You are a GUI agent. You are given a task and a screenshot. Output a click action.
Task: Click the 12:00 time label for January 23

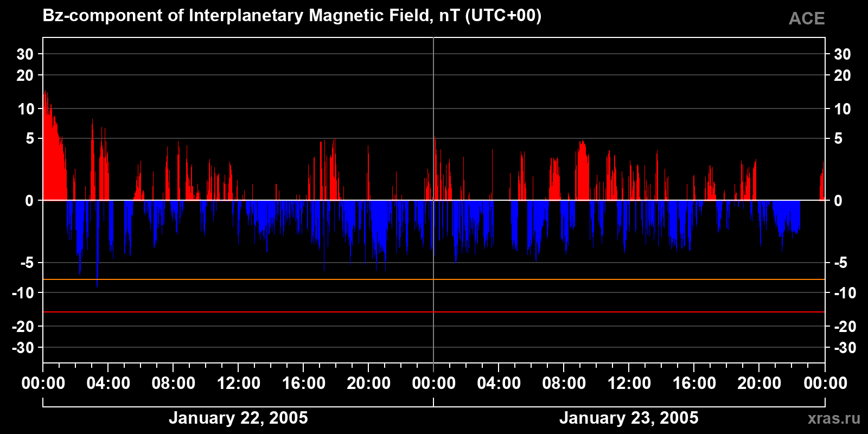[x=629, y=384]
